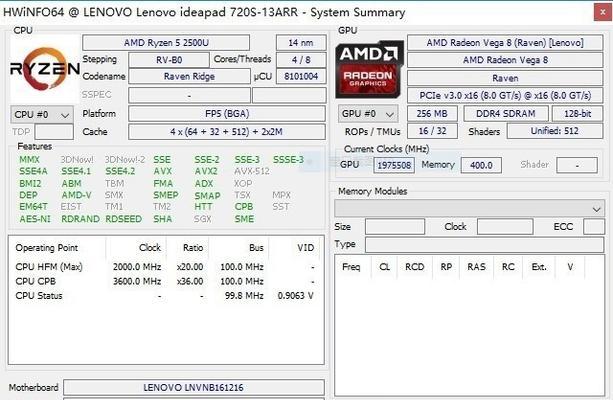The image size is (613, 400).
Task: Click the Ext. column header
Action: click(539, 267)
